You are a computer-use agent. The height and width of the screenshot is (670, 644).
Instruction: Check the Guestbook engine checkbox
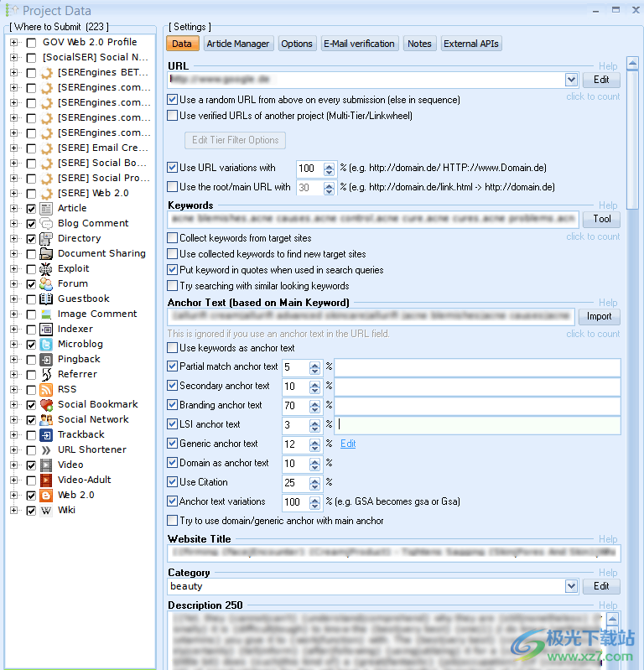[31, 299]
